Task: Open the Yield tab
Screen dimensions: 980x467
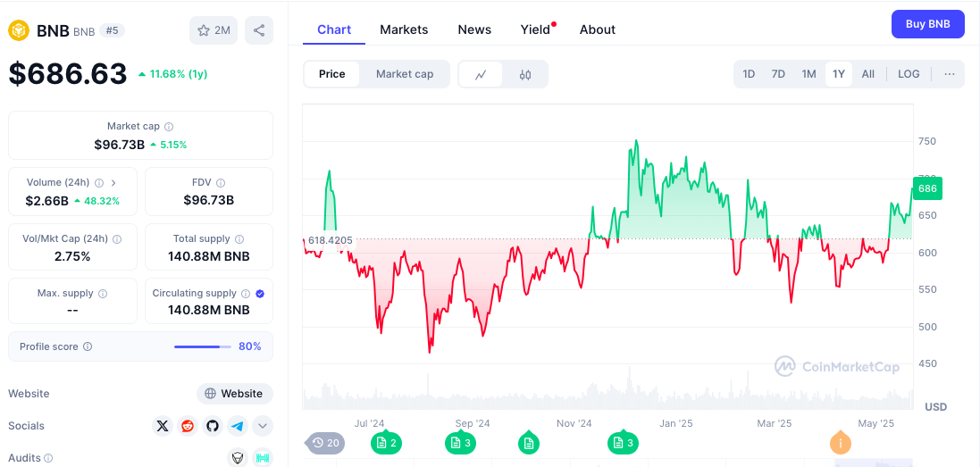Action: pos(535,29)
